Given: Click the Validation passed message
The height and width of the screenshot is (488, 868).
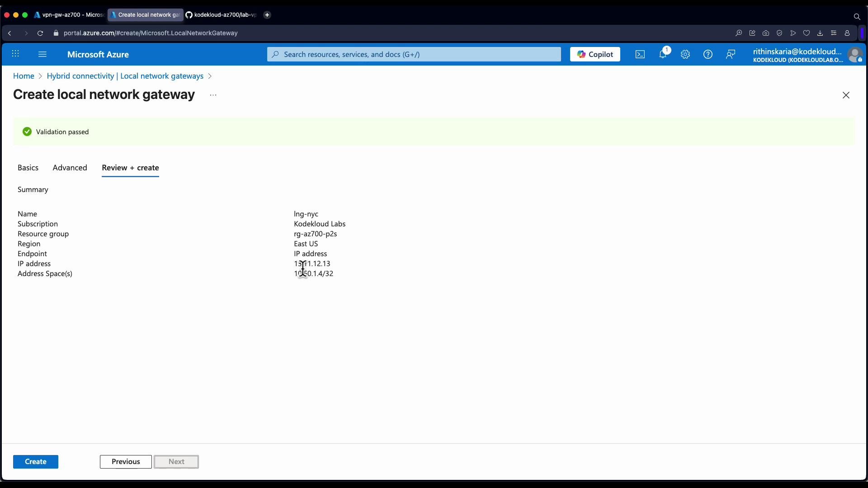Looking at the screenshot, I should point(62,132).
